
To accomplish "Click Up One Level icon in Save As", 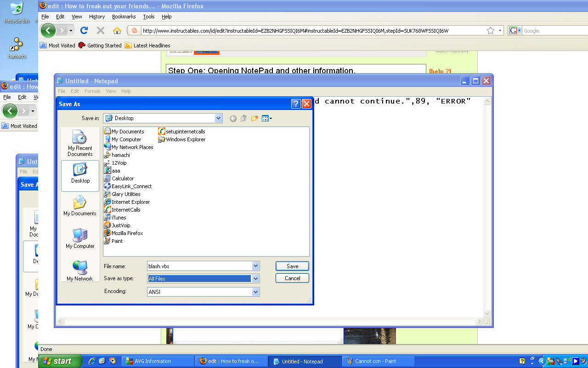I will (x=243, y=119).
